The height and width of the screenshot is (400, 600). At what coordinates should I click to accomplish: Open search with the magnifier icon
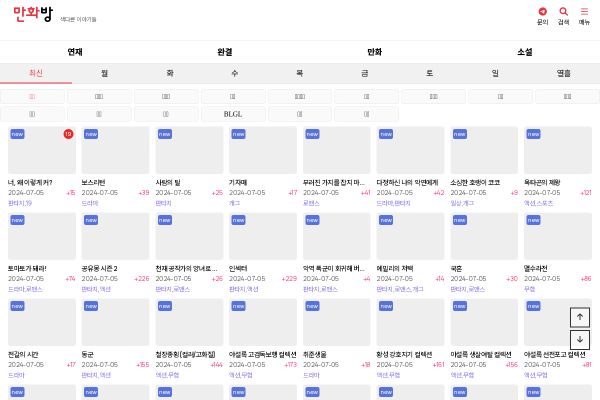click(x=563, y=15)
